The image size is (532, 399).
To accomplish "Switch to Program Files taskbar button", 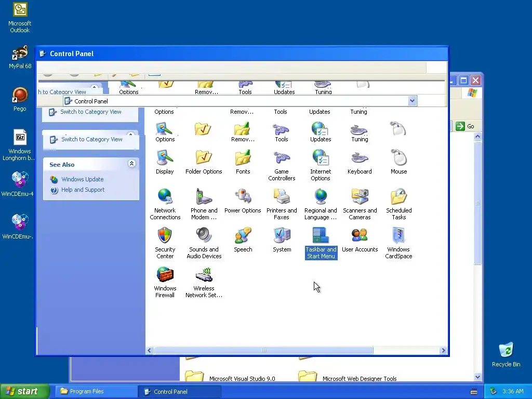I will pos(96,391).
